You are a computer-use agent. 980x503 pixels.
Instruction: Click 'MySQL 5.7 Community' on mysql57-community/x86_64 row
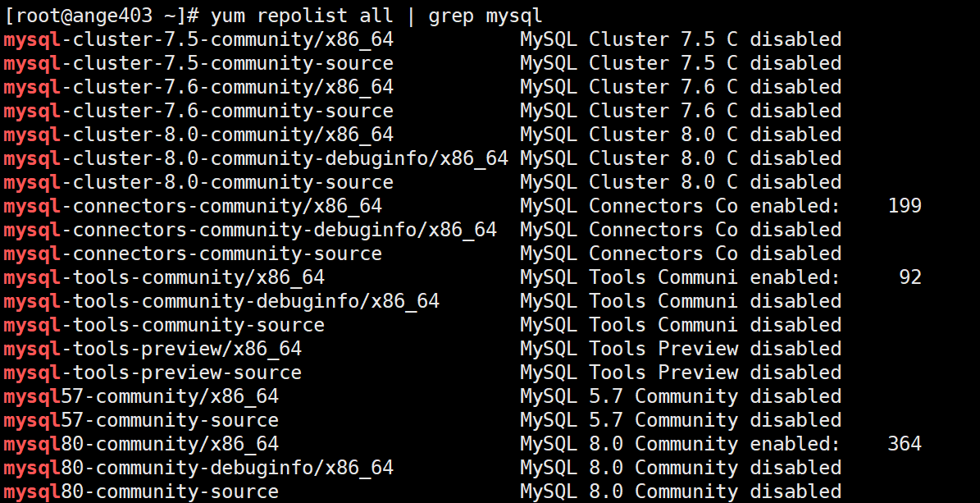point(629,396)
